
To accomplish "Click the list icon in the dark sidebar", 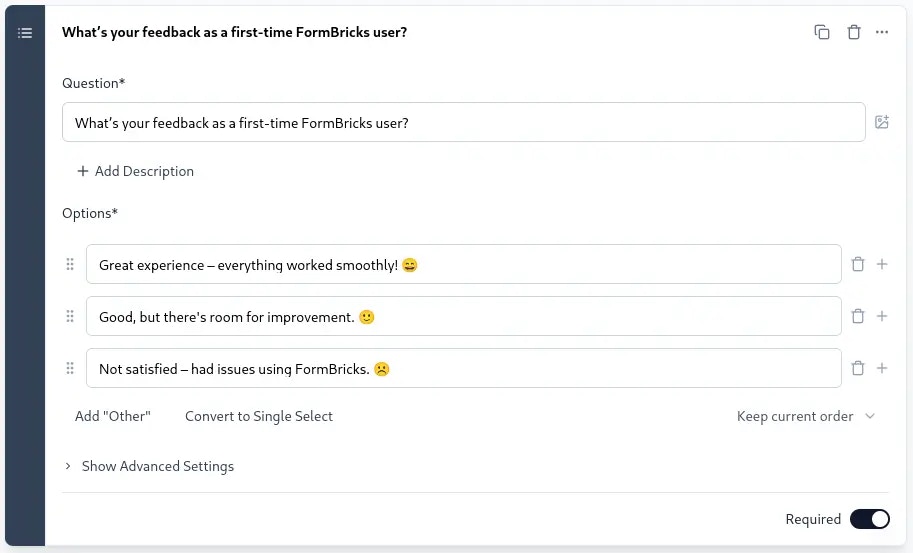I will point(25,33).
